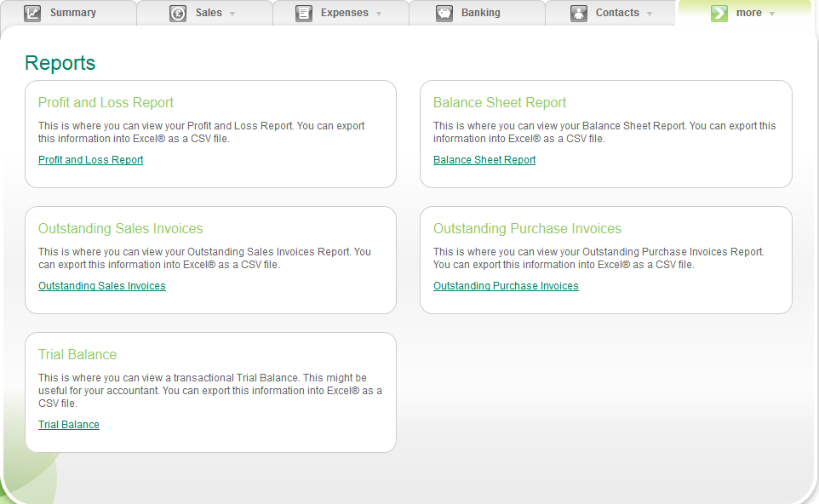Viewport: 819px width, 504px height.
Task: Open the more dropdown menu
Action: tap(773, 14)
